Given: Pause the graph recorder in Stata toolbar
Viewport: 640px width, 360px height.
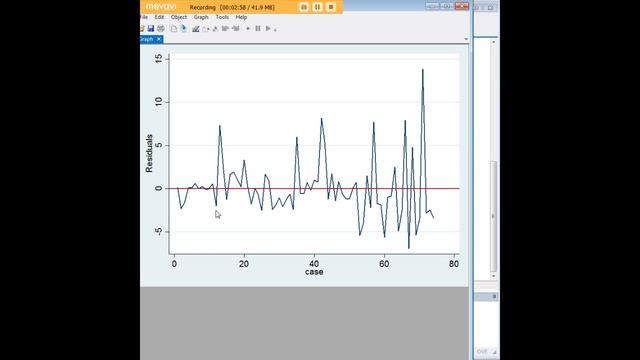Looking at the screenshot, I should [258, 29].
